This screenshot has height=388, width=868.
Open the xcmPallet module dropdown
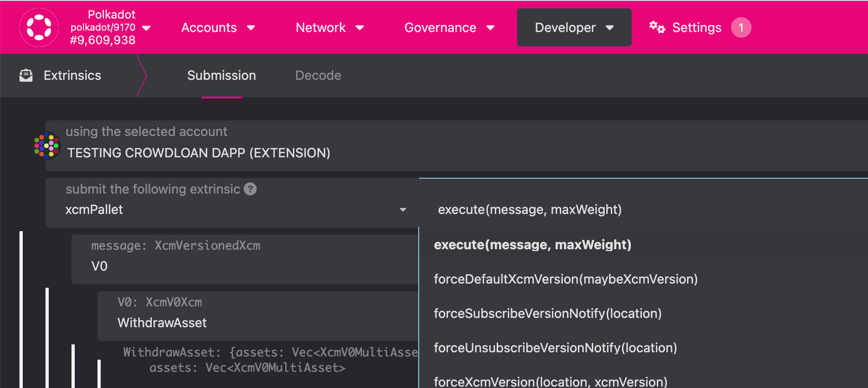[232, 203]
